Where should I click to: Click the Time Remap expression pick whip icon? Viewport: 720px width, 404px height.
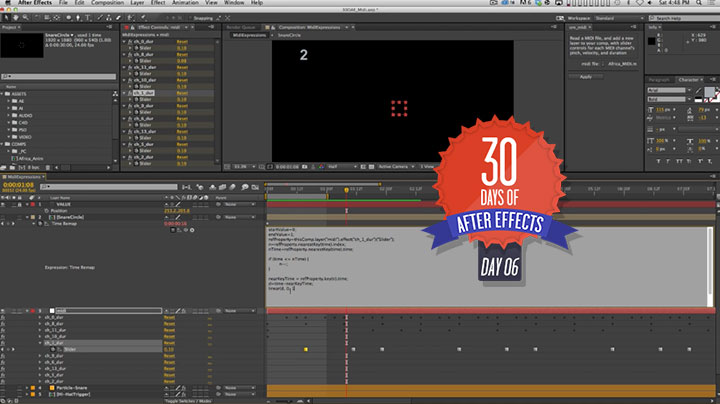(186, 230)
